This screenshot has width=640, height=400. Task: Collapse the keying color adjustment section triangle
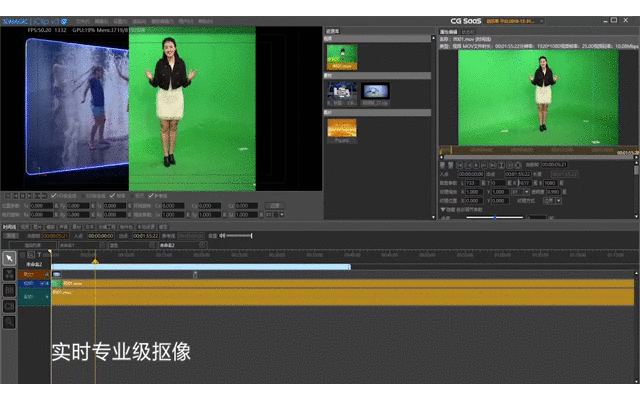tap(442, 209)
